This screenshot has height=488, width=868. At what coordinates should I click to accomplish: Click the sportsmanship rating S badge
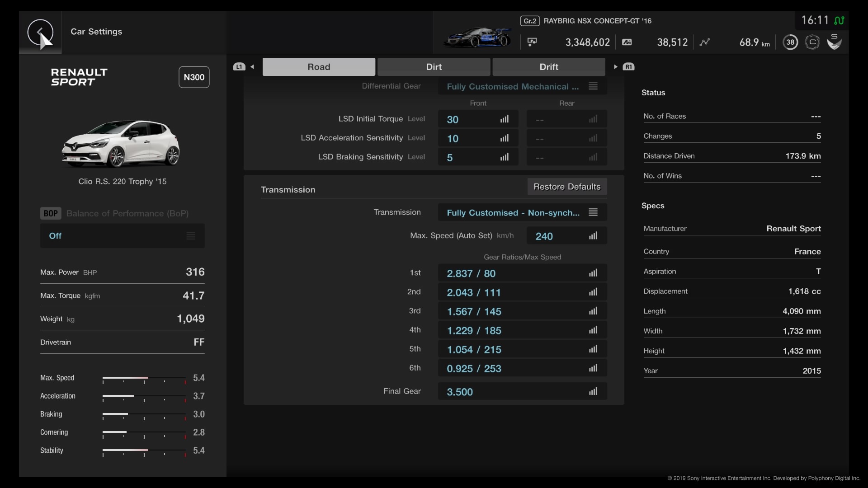coord(834,42)
